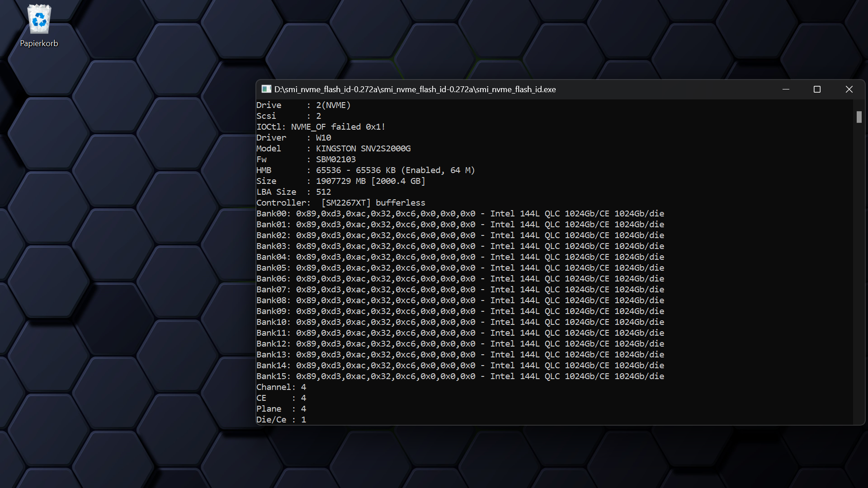This screenshot has width=868, height=488.
Task: Minimize the smi_nvme_flash_id console window
Action: (786, 89)
